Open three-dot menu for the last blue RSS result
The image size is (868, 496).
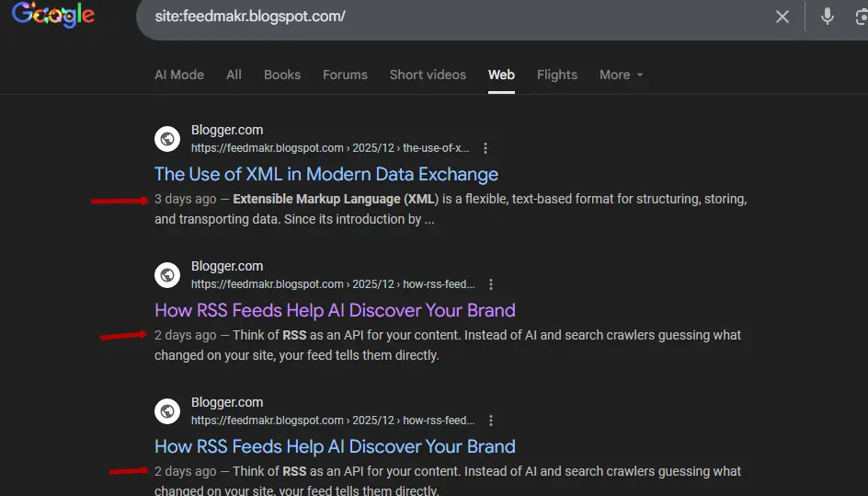click(491, 421)
